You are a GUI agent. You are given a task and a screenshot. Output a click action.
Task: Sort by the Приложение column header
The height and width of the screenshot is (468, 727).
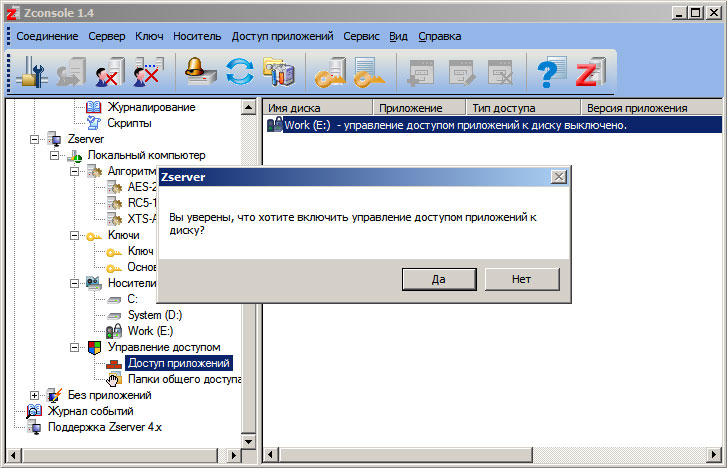[x=419, y=108]
